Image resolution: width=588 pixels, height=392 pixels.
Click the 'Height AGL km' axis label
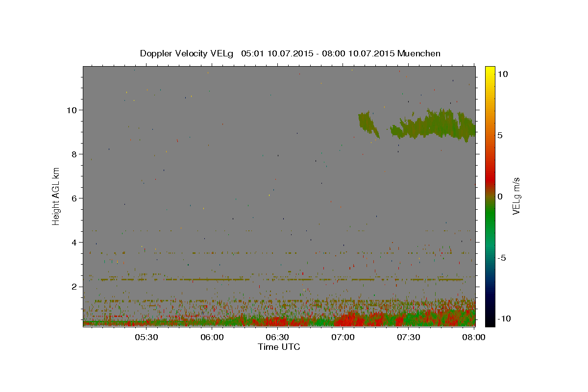[x=56, y=196]
